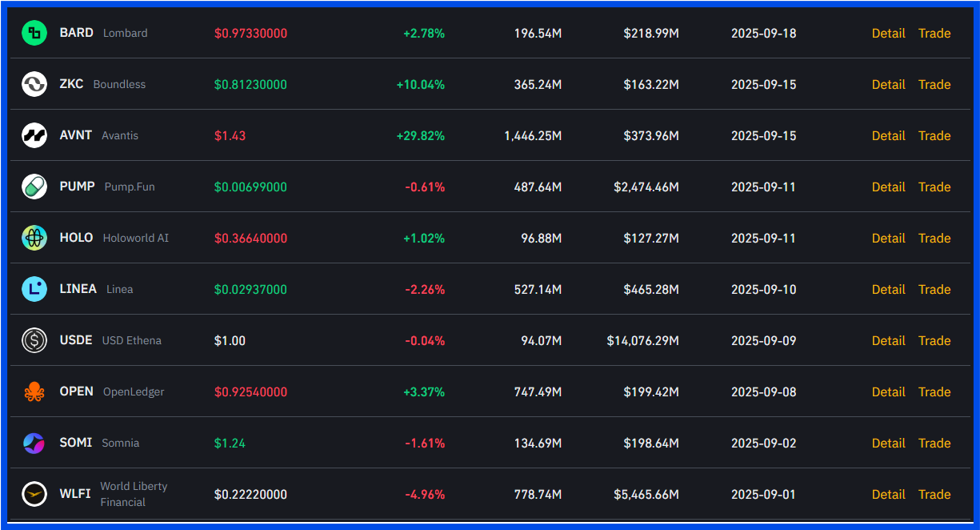Click the $0.02937000 LINEA price
The image size is (980, 530).
[250, 290]
